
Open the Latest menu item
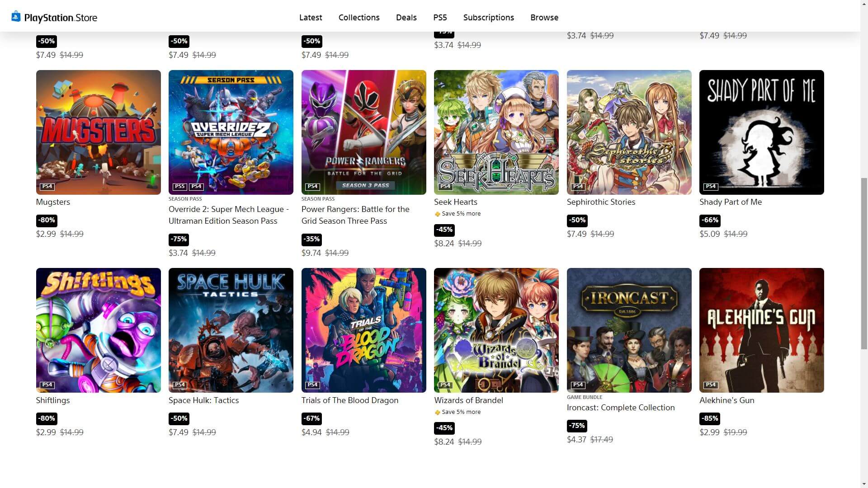coord(311,18)
